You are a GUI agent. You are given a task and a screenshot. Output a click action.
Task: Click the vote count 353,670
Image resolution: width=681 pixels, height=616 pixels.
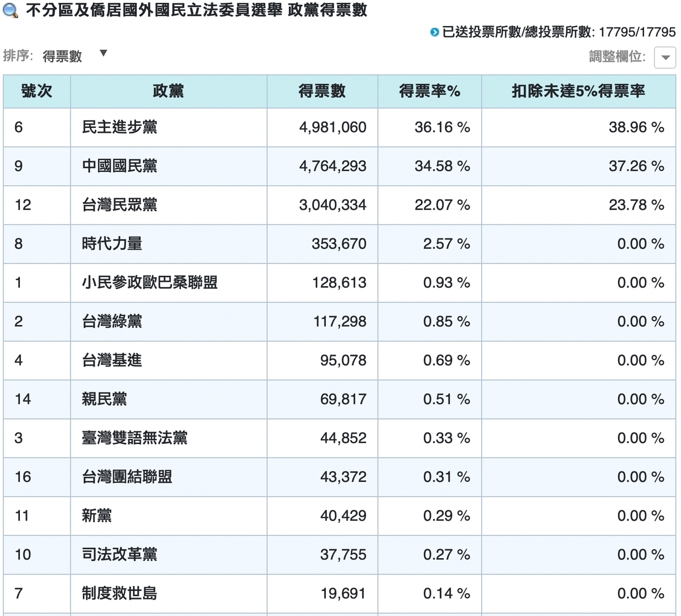pyautogui.click(x=339, y=244)
